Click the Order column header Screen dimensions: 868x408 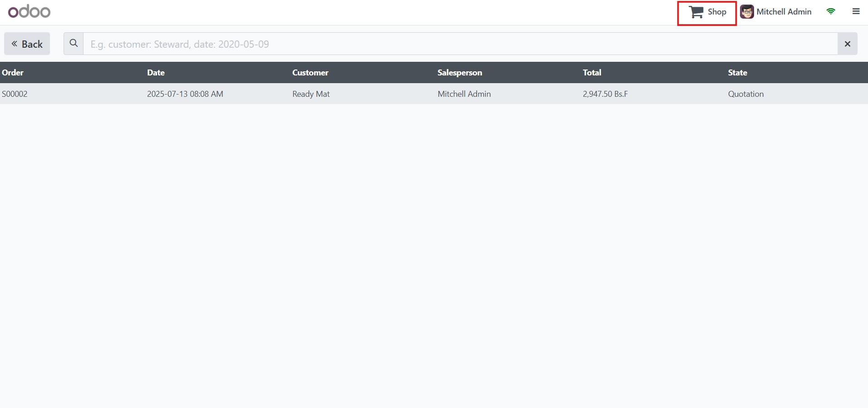tap(13, 73)
